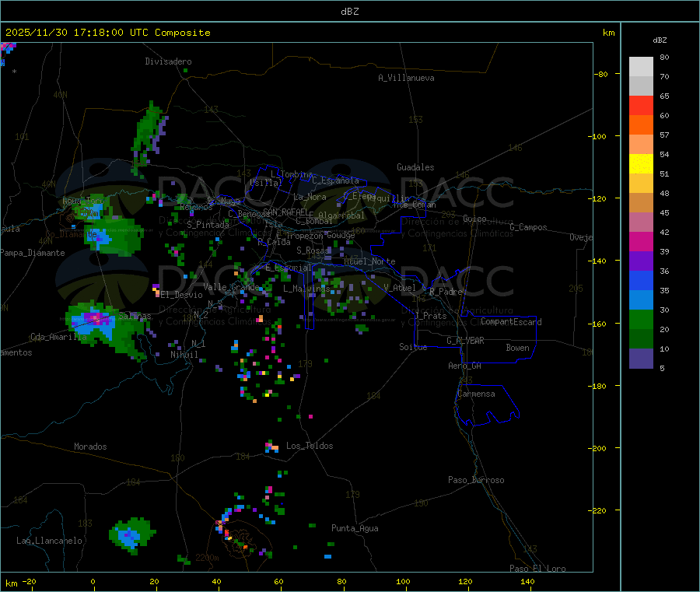Click the Cda_Amarilla label
The width and height of the screenshot is (700, 592).
(58, 337)
